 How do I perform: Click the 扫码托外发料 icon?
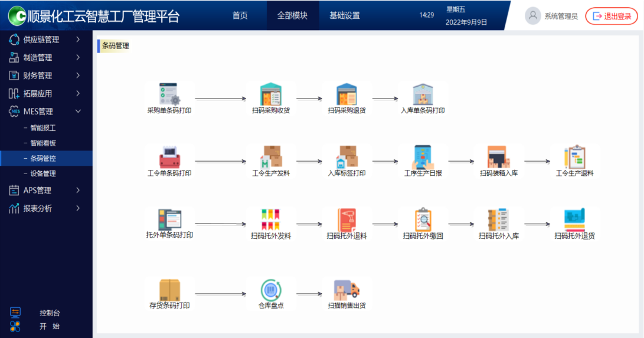271,220
